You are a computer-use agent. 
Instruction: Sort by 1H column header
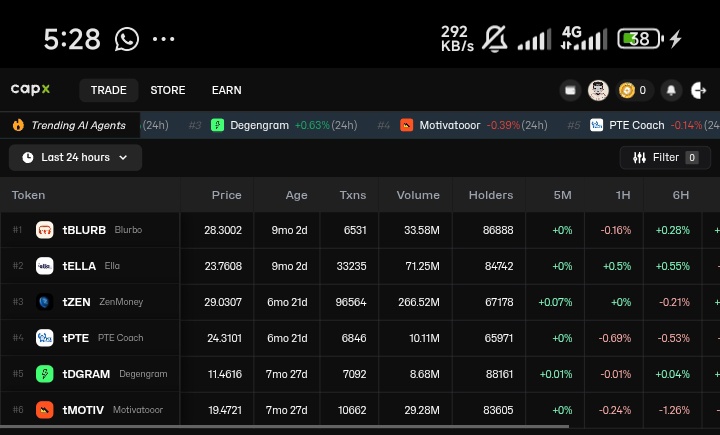click(623, 195)
